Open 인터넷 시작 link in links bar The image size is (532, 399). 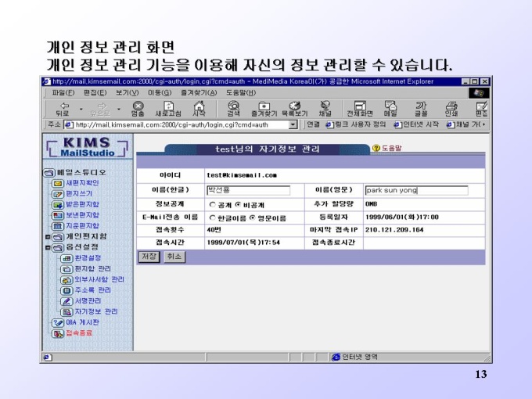(417, 124)
